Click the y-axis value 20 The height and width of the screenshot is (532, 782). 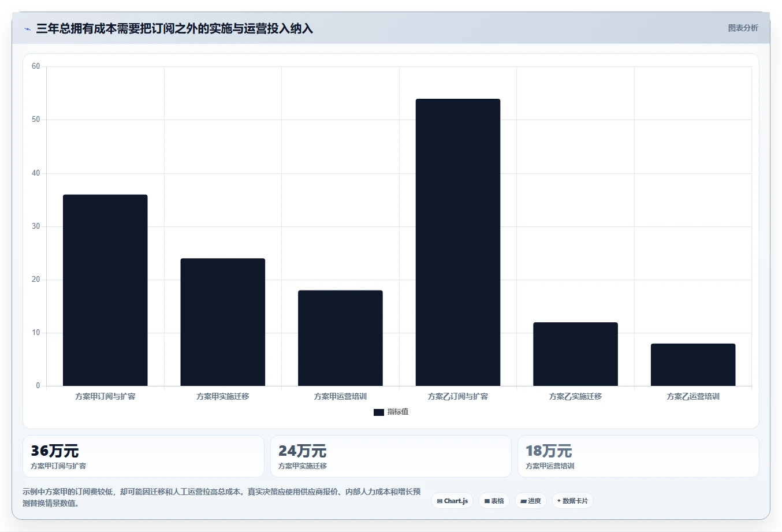pos(36,280)
